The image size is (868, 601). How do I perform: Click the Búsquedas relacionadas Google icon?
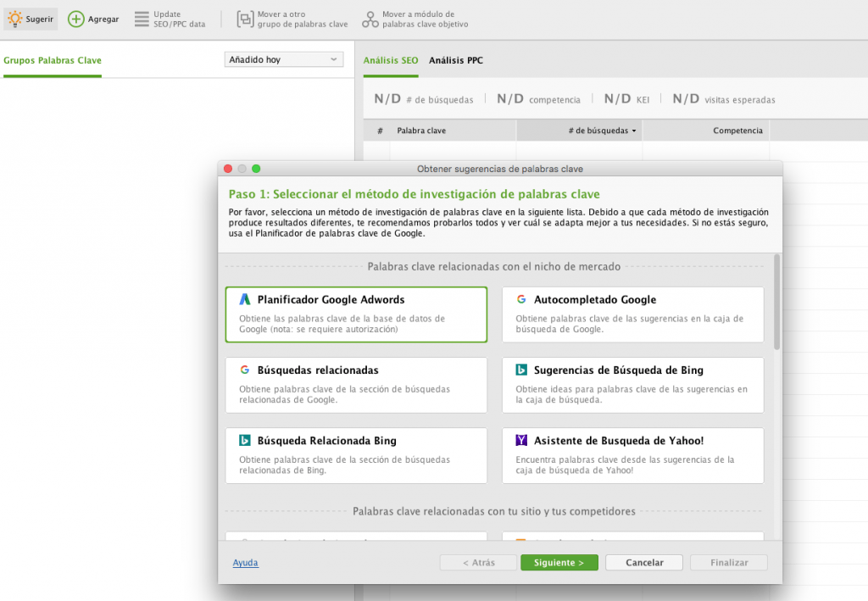pyautogui.click(x=245, y=370)
